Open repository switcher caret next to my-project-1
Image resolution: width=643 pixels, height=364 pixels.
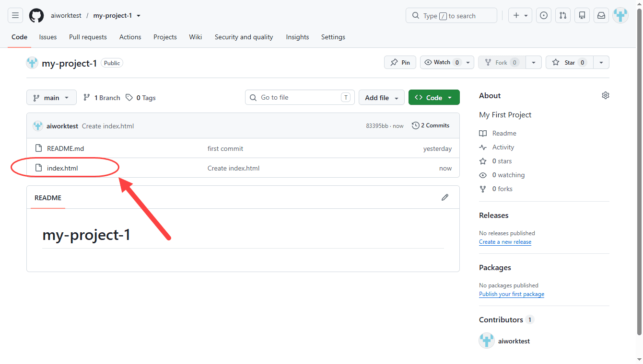click(139, 16)
